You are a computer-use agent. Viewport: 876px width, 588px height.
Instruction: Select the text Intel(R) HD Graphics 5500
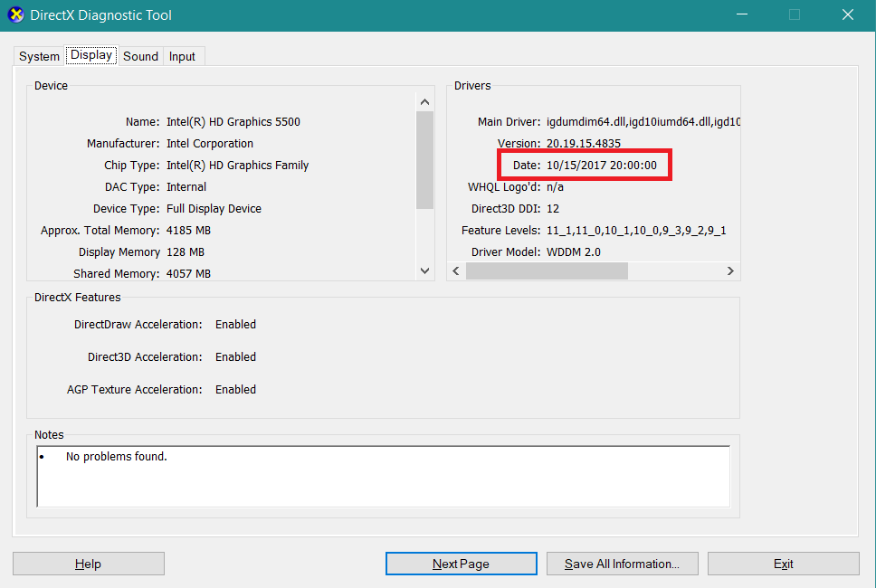point(233,122)
